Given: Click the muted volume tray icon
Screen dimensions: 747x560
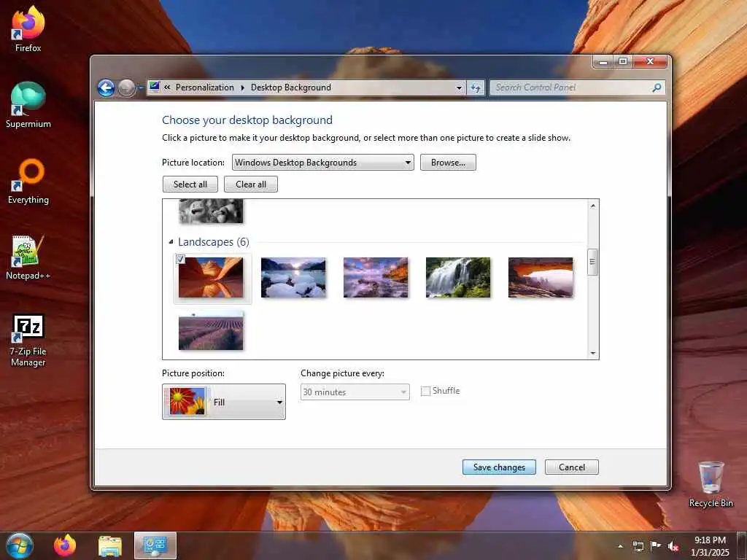Looking at the screenshot, I should (x=673, y=546).
